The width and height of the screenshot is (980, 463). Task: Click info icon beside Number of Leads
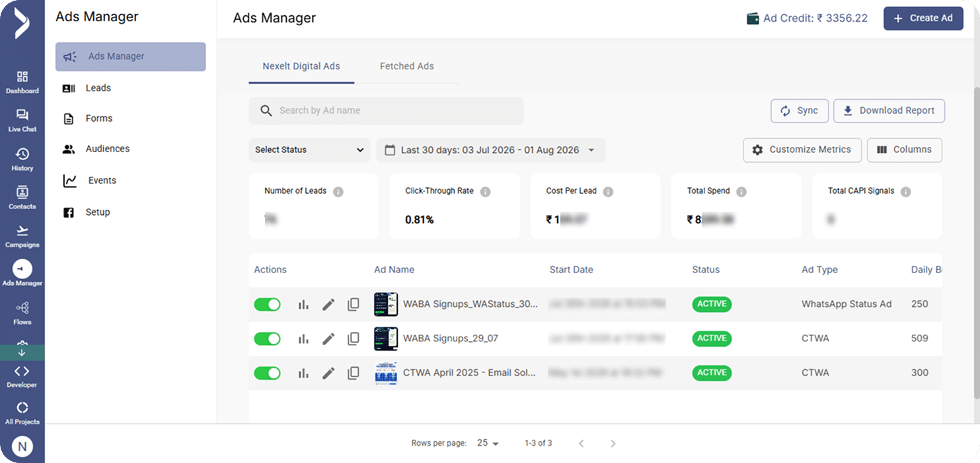pyautogui.click(x=338, y=192)
